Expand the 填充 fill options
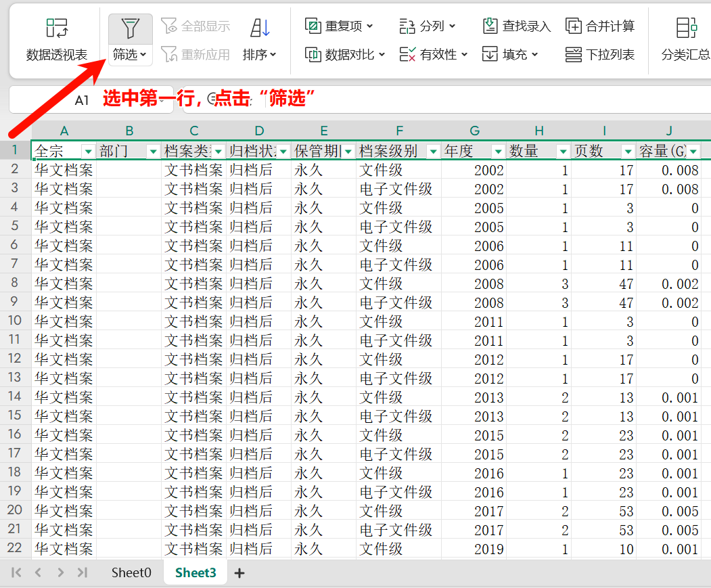This screenshot has height=588, width=711. 510,54
